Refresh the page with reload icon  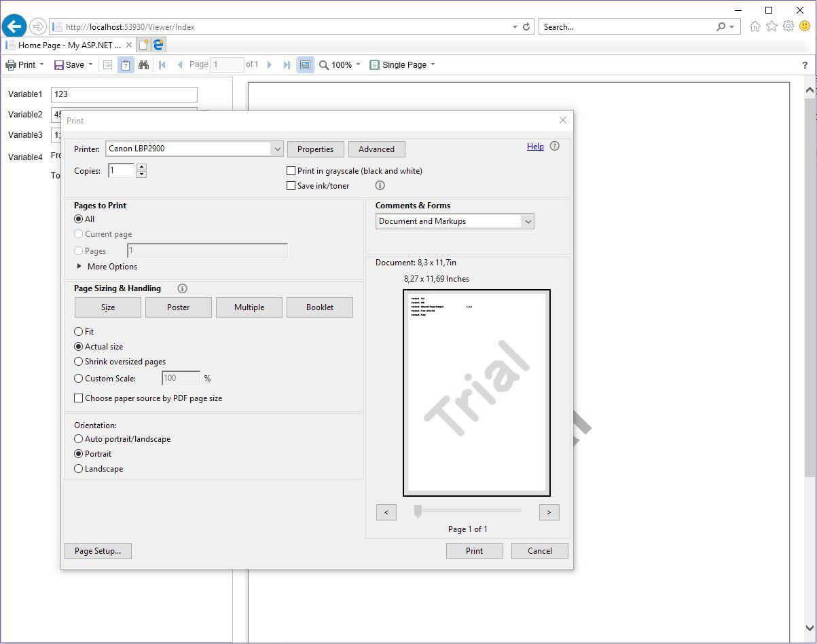526,27
